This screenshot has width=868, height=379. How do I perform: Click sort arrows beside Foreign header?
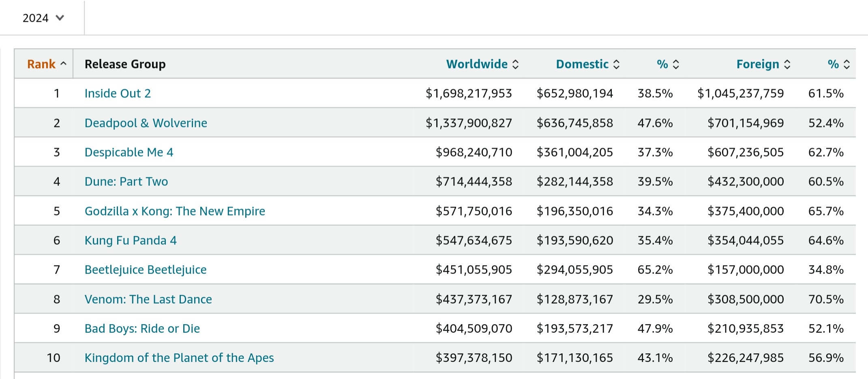tap(787, 64)
